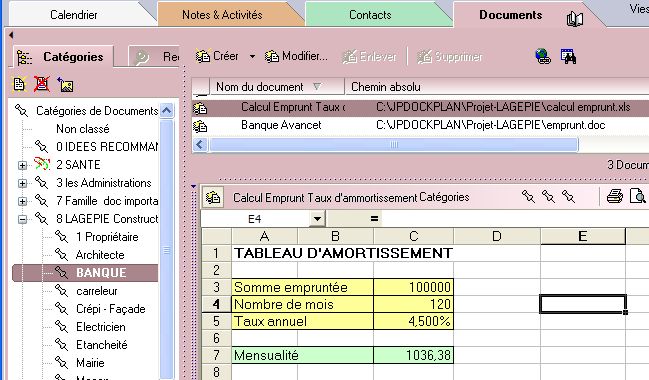Collapse panel using the small left arrow

pos(11,35)
